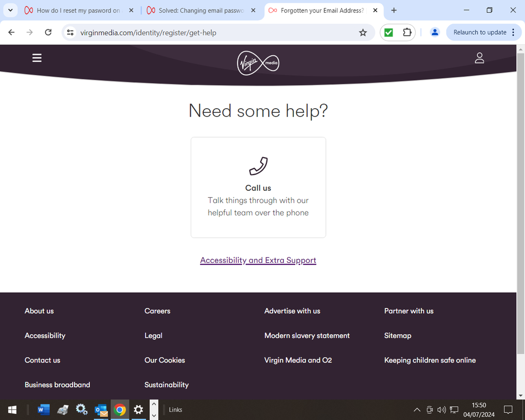Image resolution: width=525 pixels, height=420 pixels.
Task: Click the phone icon in Call us card
Action: point(258,166)
